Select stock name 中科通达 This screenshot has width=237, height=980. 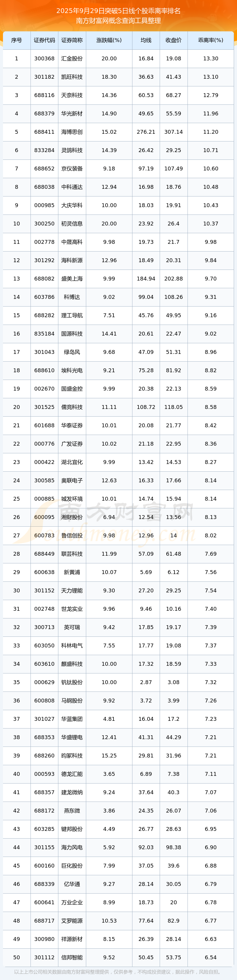coord(72,187)
